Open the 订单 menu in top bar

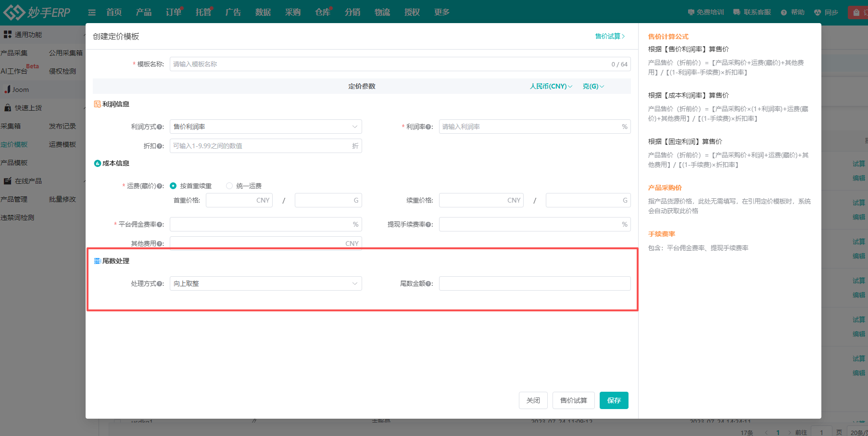(x=173, y=12)
